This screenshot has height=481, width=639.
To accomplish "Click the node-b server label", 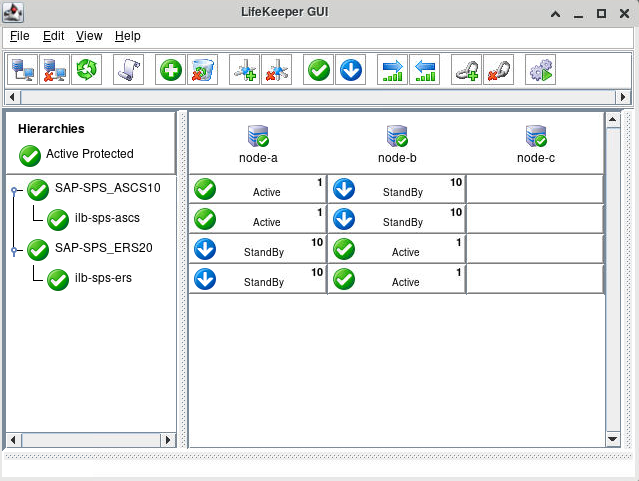I will (397, 158).
